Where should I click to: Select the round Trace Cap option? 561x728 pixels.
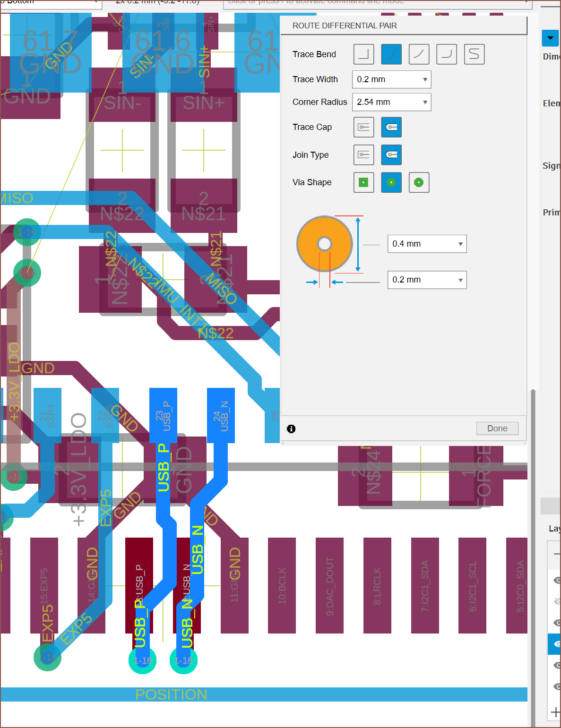tap(391, 127)
